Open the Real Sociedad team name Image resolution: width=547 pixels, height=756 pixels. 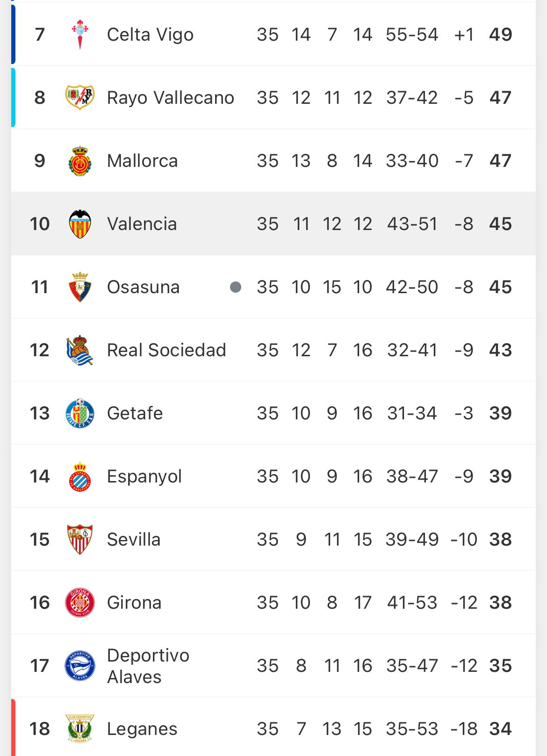coord(166,350)
